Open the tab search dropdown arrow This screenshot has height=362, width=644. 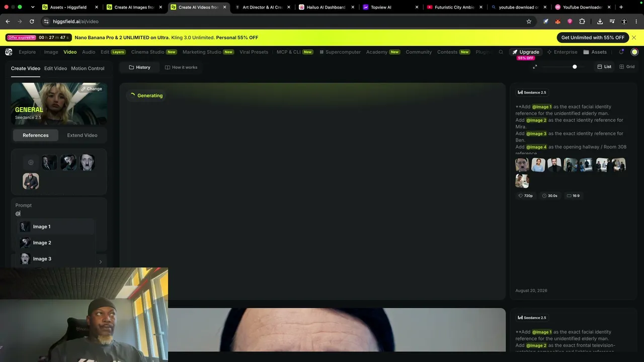pos(33,8)
